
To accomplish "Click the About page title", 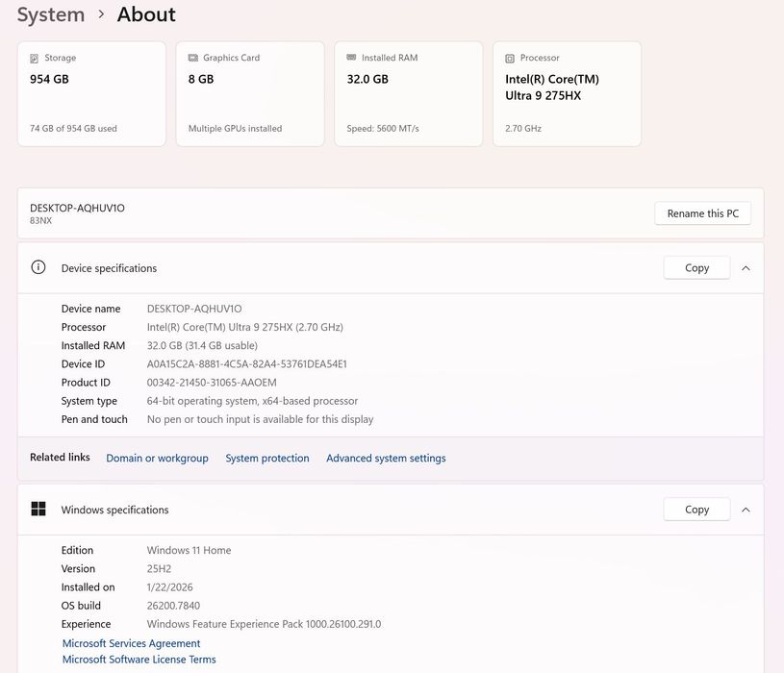I will tap(146, 14).
